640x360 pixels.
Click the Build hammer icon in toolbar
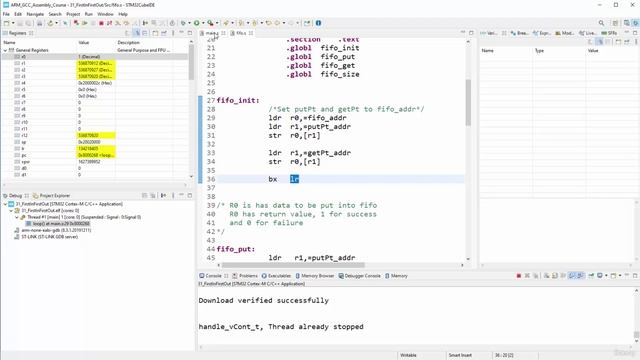[x=50, y=23]
